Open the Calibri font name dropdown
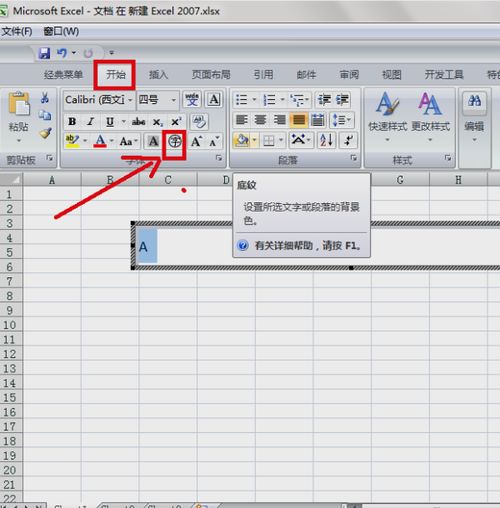The height and width of the screenshot is (508, 500). (x=130, y=100)
